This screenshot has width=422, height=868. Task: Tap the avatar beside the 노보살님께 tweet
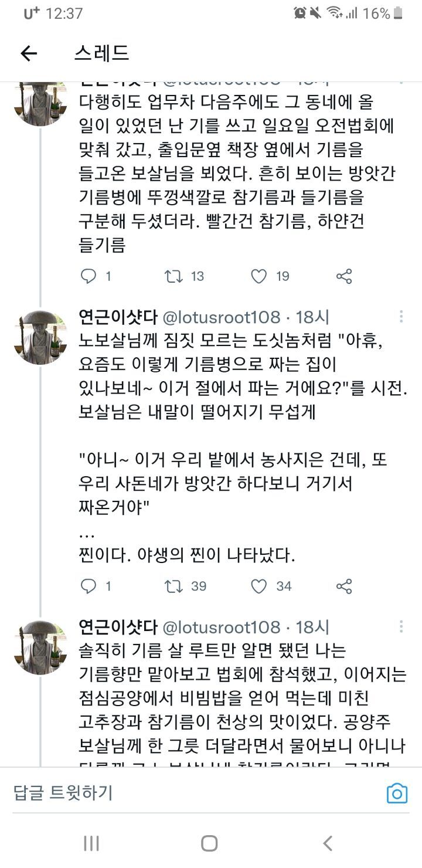(40, 337)
